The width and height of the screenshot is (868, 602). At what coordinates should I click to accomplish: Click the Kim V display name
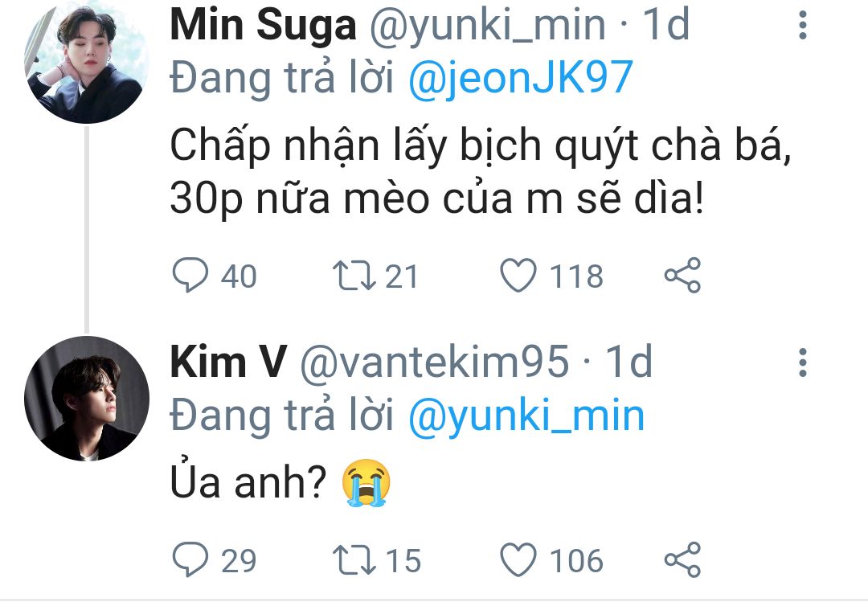pyautogui.click(x=227, y=363)
